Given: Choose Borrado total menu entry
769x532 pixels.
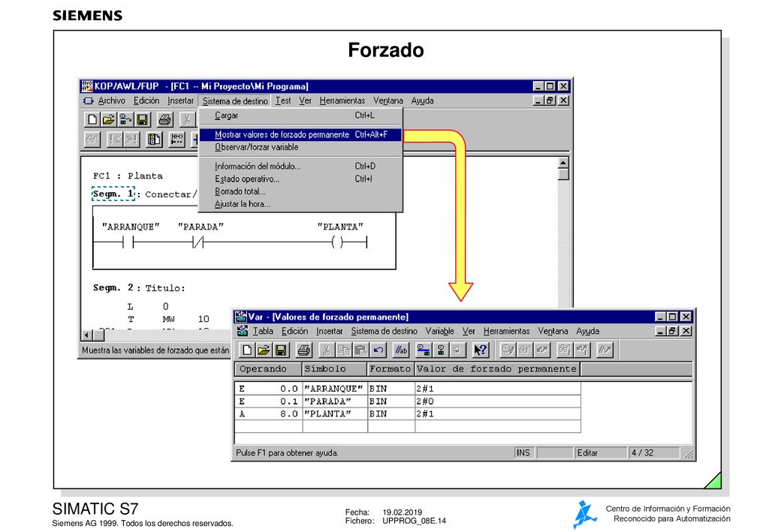Looking at the screenshot, I should coord(300,191).
